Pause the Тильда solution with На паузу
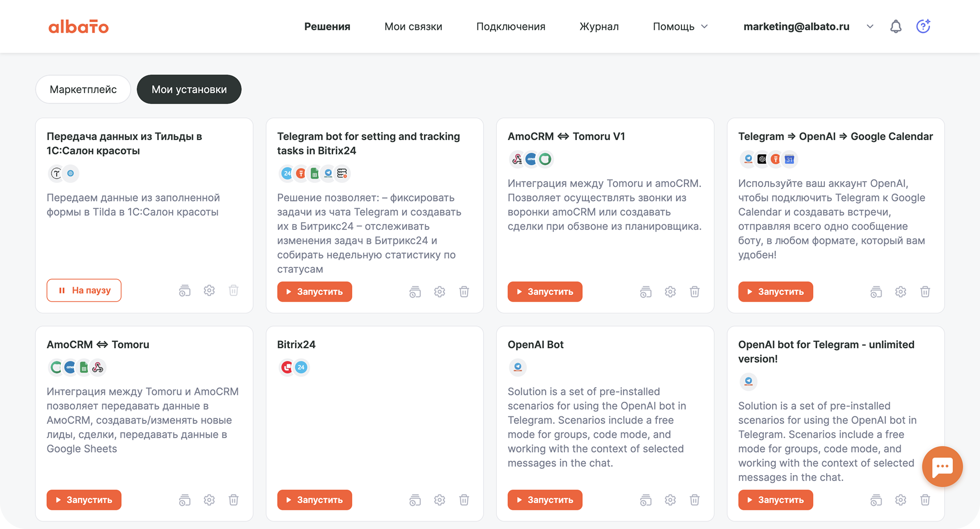Image resolution: width=980 pixels, height=529 pixels. [x=84, y=290]
